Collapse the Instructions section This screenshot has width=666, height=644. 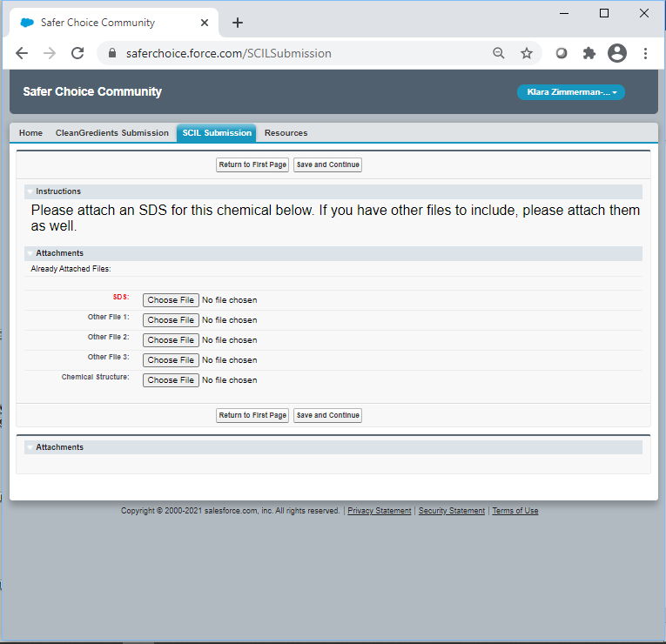click(30, 191)
